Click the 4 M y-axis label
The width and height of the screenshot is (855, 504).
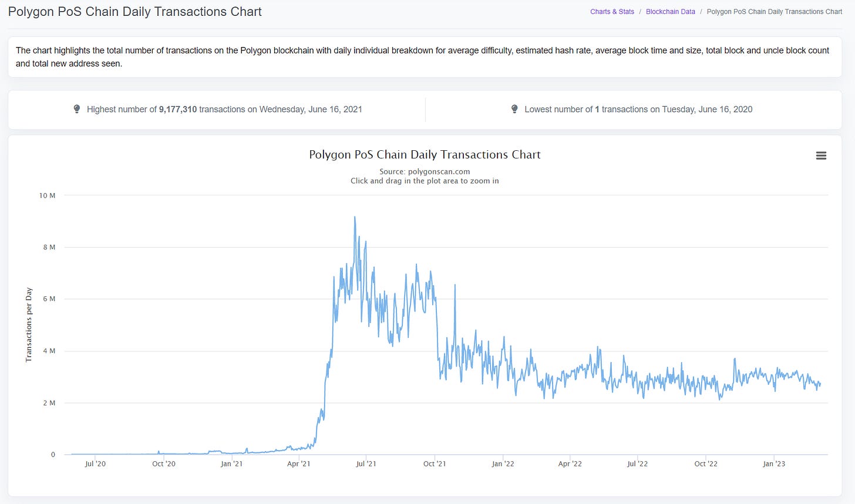[x=49, y=351]
